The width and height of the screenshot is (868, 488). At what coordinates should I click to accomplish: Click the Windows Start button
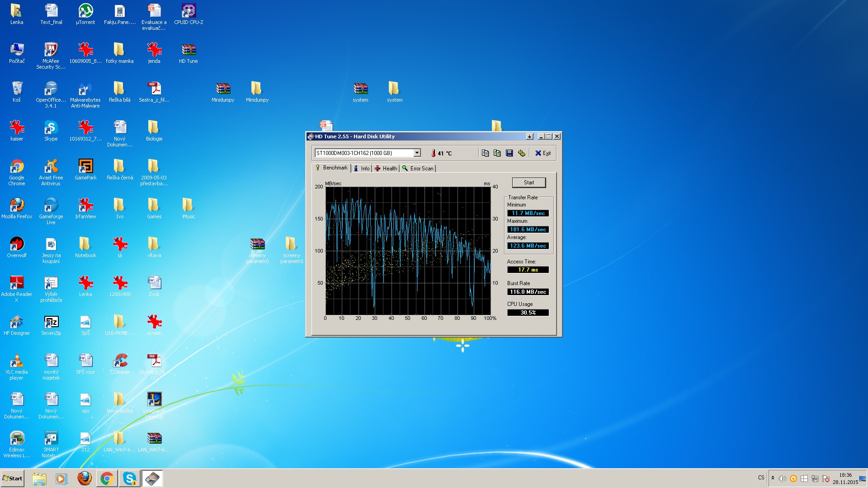click(x=12, y=479)
